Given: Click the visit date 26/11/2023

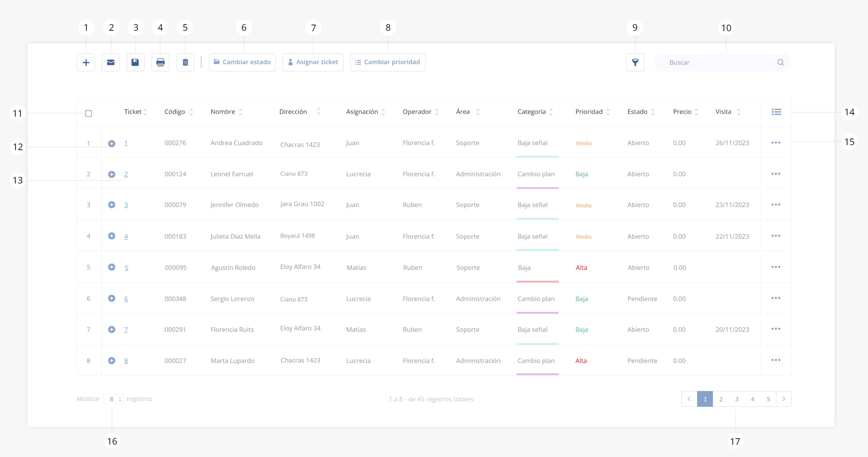Looking at the screenshot, I should [x=732, y=143].
